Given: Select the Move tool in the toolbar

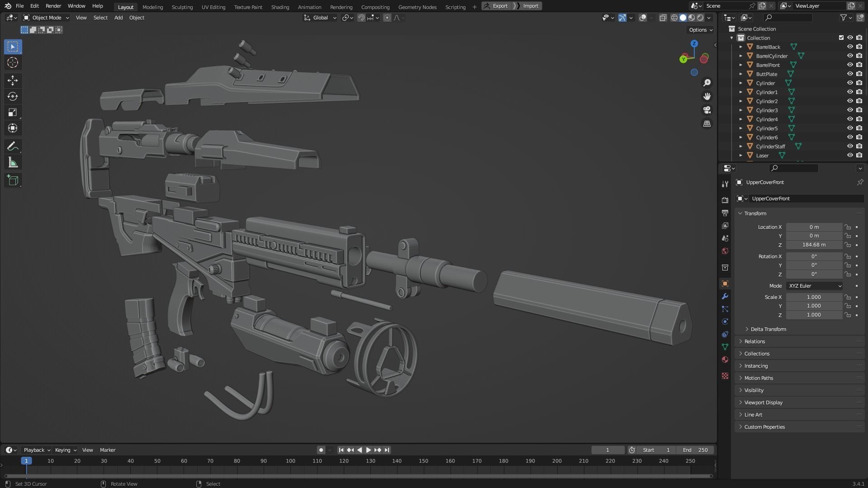Looking at the screenshot, I should click(x=13, y=81).
